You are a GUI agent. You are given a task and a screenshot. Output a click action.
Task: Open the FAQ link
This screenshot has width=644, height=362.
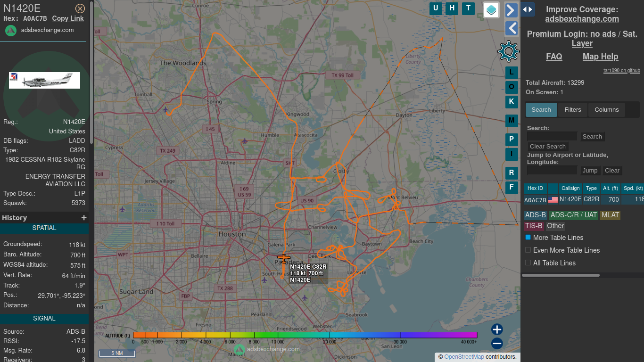554,57
